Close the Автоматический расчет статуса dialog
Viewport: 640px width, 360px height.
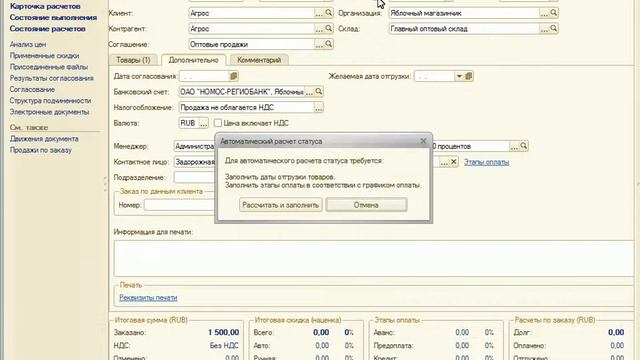(x=423, y=141)
